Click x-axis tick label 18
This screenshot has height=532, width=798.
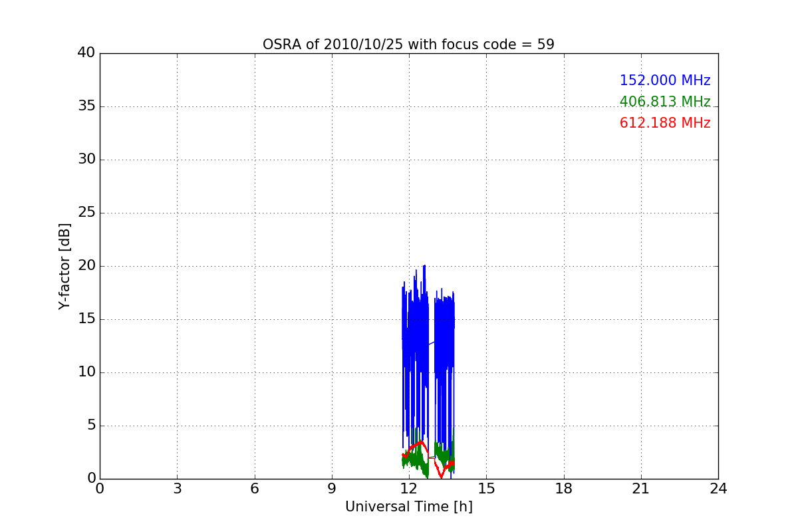[x=564, y=489]
